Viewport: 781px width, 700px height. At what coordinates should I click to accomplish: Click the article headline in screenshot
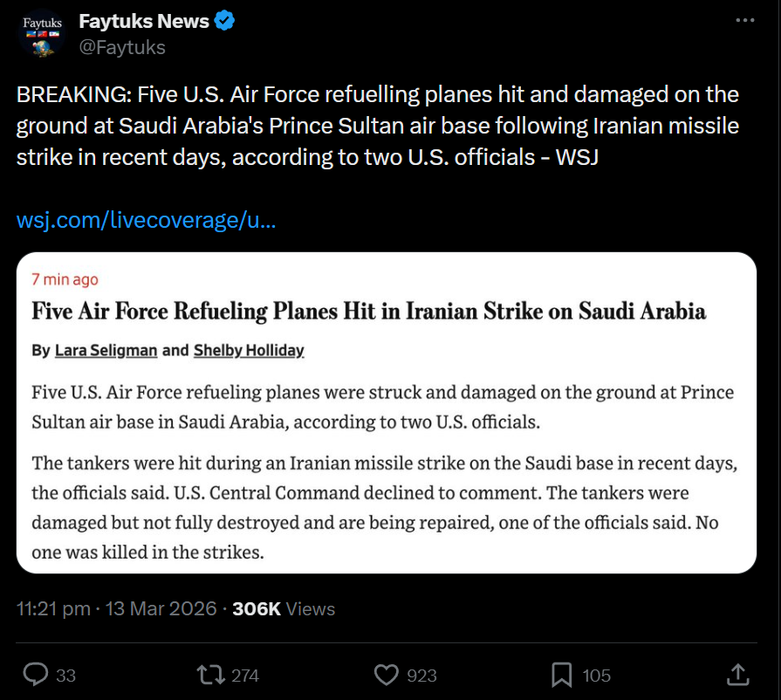pos(368,312)
